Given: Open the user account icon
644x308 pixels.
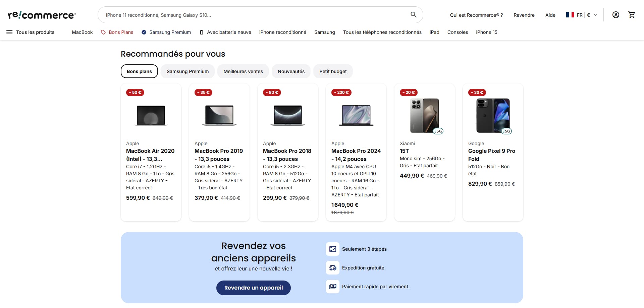Looking at the screenshot, I should point(616,15).
